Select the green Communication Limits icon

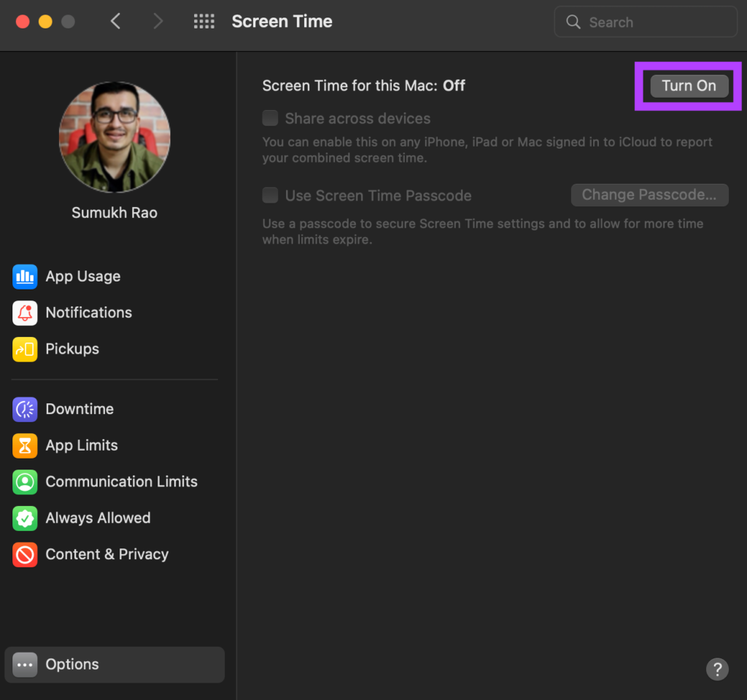25,482
